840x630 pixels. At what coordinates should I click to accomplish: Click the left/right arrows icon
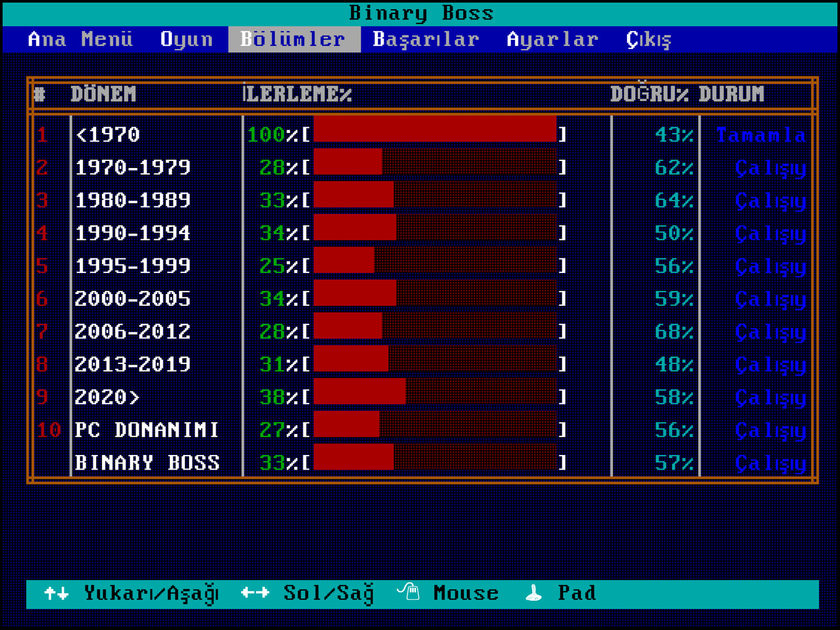point(255,593)
